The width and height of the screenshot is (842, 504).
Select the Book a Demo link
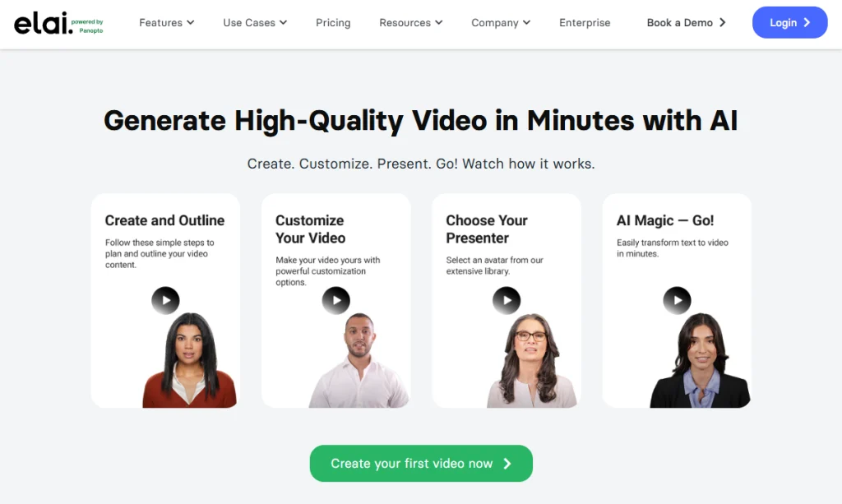click(687, 22)
